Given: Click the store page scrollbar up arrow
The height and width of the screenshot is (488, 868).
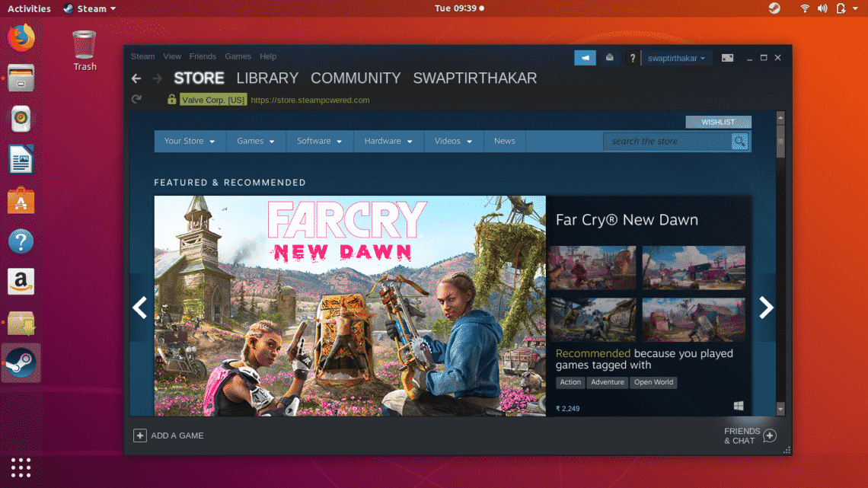Looking at the screenshot, I should 780,117.
